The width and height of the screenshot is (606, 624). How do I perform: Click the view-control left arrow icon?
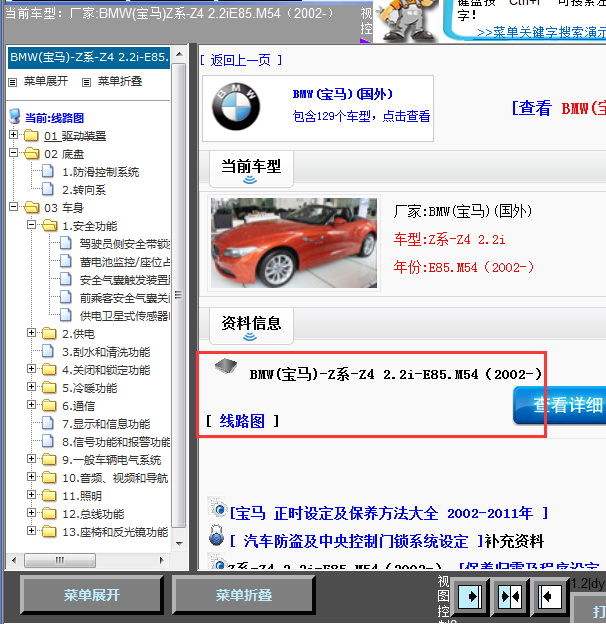[x=549, y=597]
